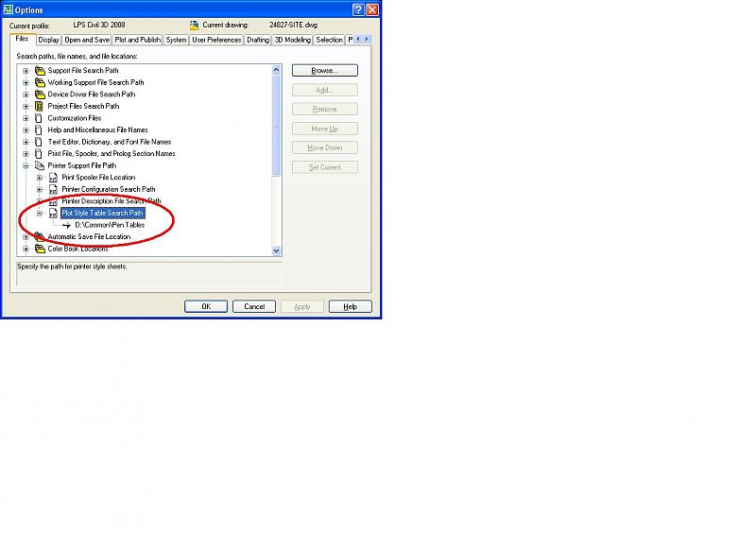
Task: Collapse Printer Support File Path node
Action: pyautogui.click(x=26, y=166)
